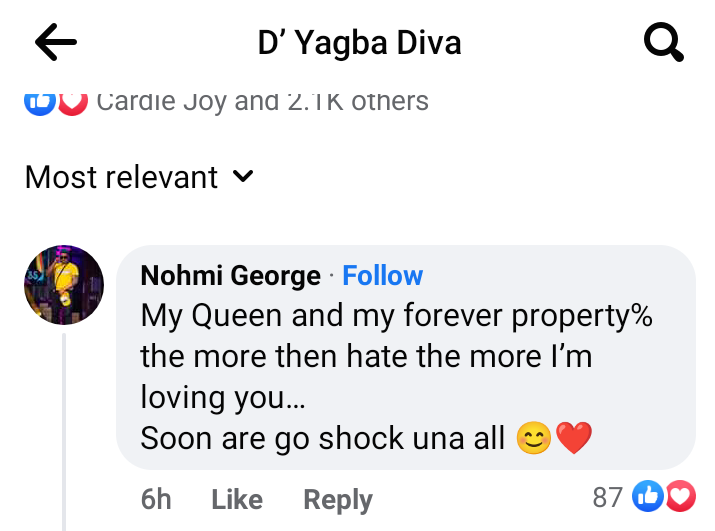
Task: Open the 6h comment timestamp
Action: [x=156, y=499]
